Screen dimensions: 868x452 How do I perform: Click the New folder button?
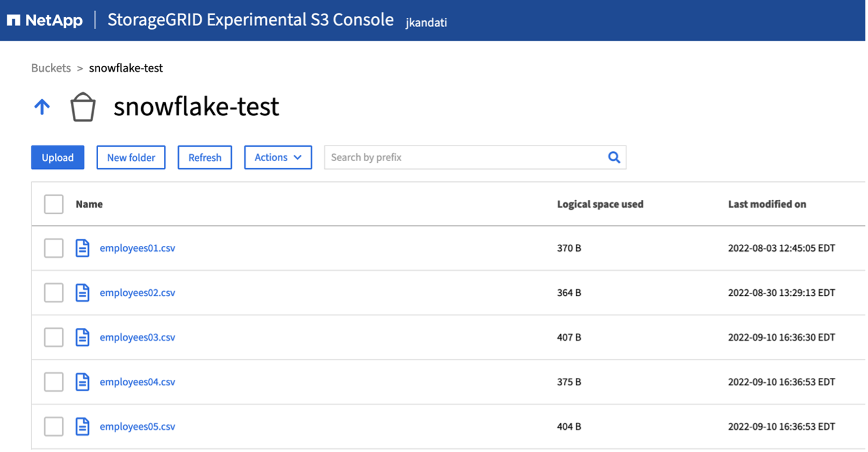131,157
